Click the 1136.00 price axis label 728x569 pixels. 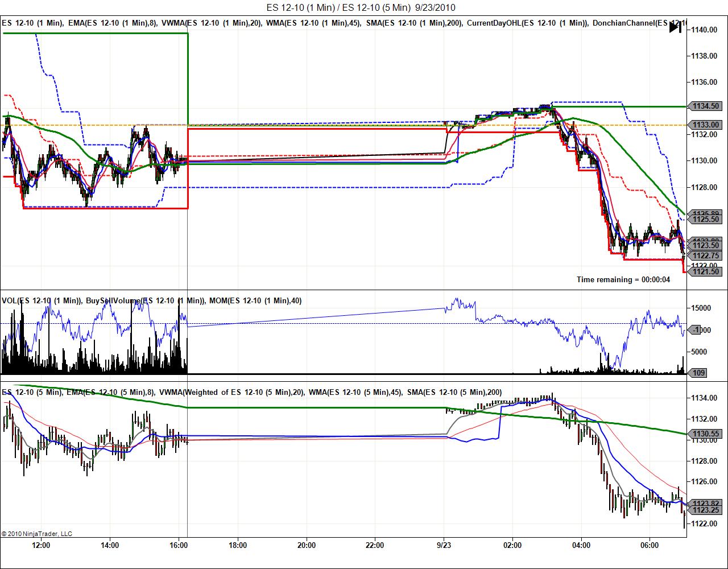(x=704, y=82)
